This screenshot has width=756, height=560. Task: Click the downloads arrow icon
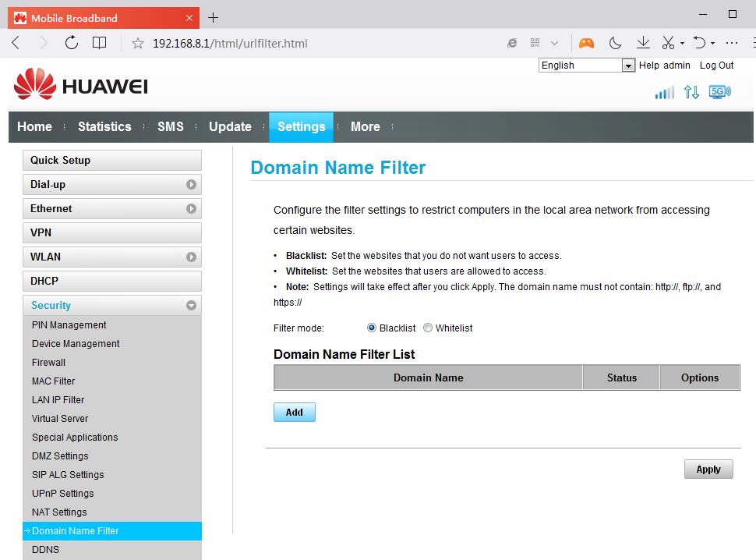pyautogui.click(x=643, y=43)
